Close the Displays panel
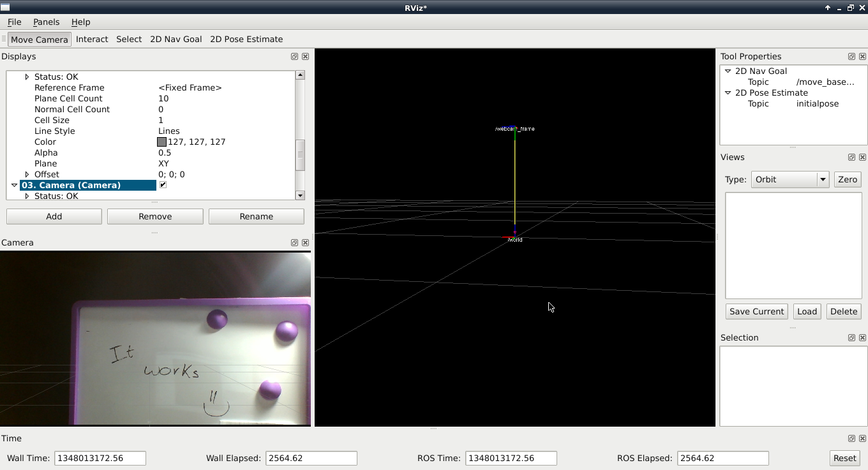The height and width of the screenshot is (470, 868). pyautogui.click(x=305, y=57)
